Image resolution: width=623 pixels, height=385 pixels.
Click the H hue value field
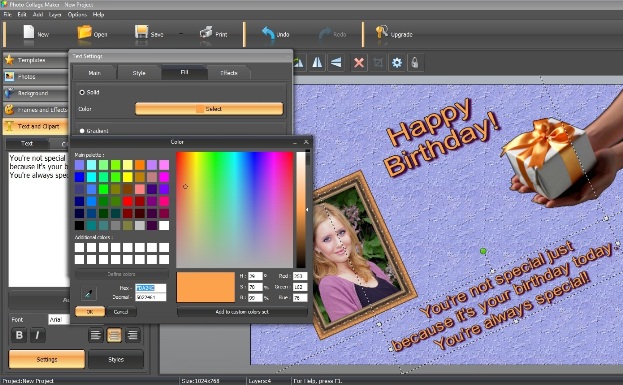click(x=255, y=276)
